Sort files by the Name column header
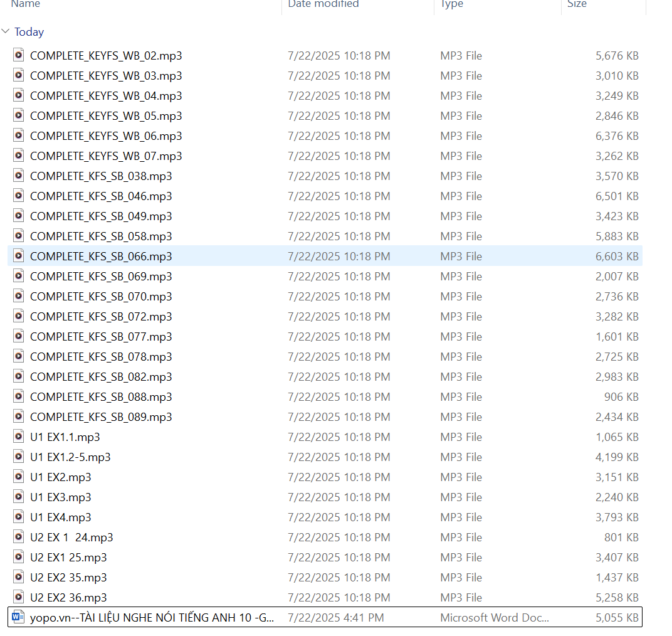Viewport: 672px width, 636px height. tap(26, 4)
